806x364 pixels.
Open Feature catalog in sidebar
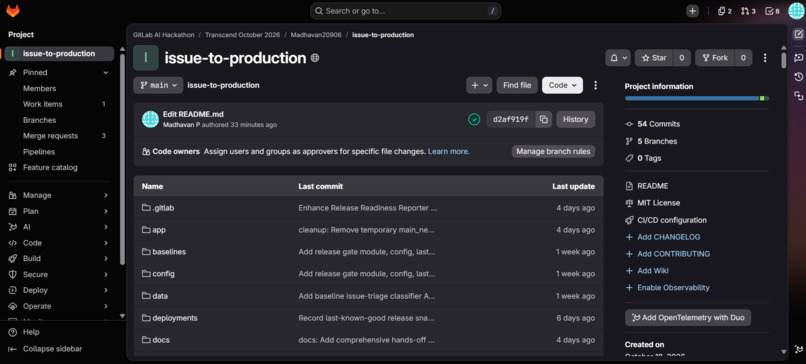click(x=50, y=168)
